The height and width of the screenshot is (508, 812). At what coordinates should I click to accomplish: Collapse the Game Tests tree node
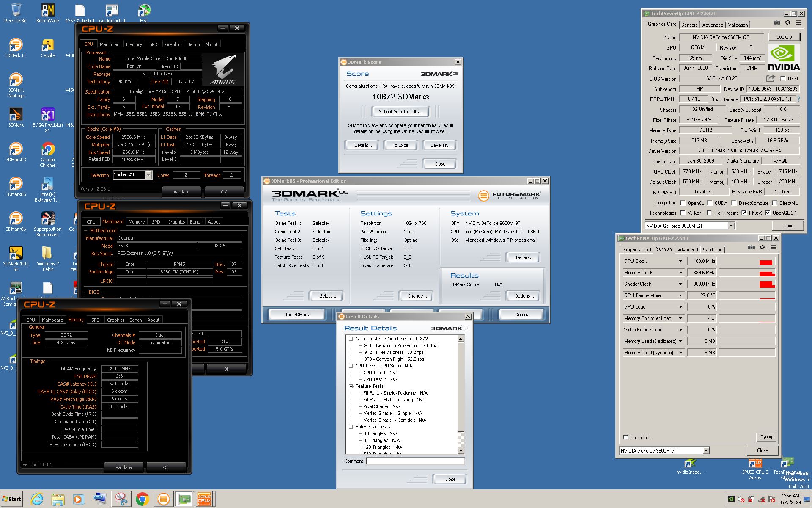(x=351, y=339)
